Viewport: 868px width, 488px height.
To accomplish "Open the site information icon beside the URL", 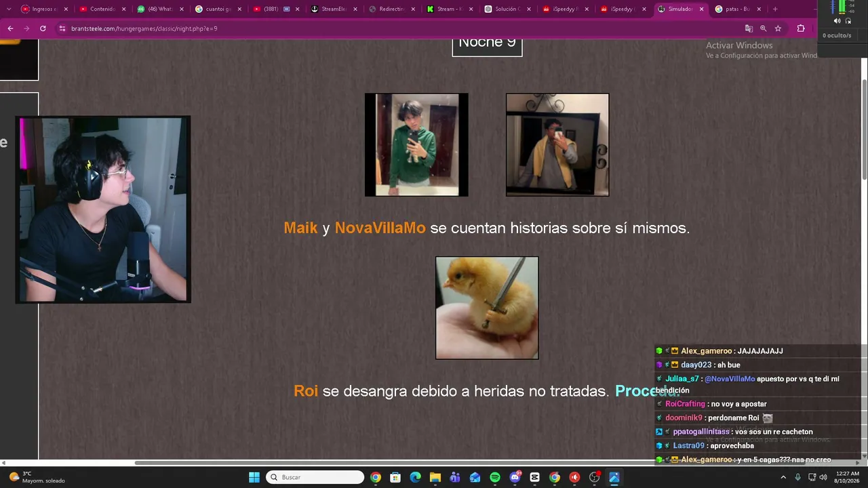I will tap(62, 28).
